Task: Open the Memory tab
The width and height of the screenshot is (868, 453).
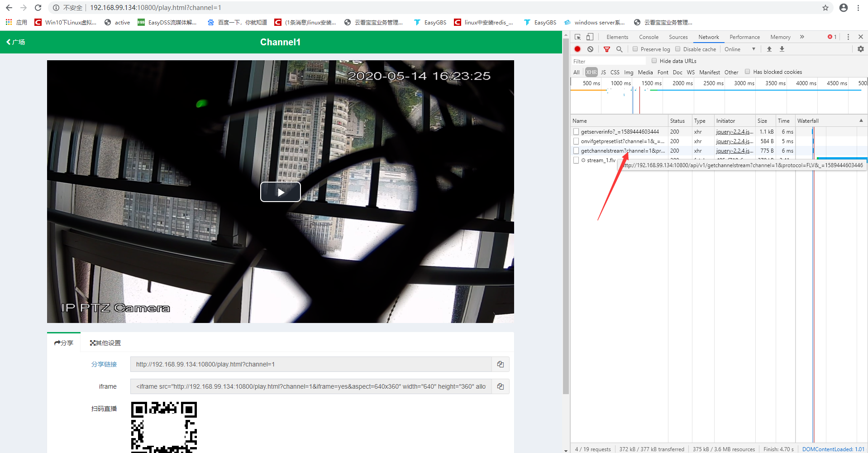Action: click(780, 37)
